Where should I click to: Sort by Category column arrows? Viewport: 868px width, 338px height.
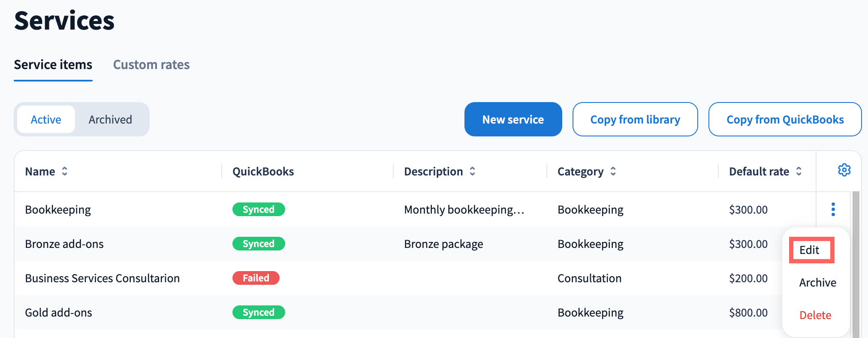pos(613,172)
